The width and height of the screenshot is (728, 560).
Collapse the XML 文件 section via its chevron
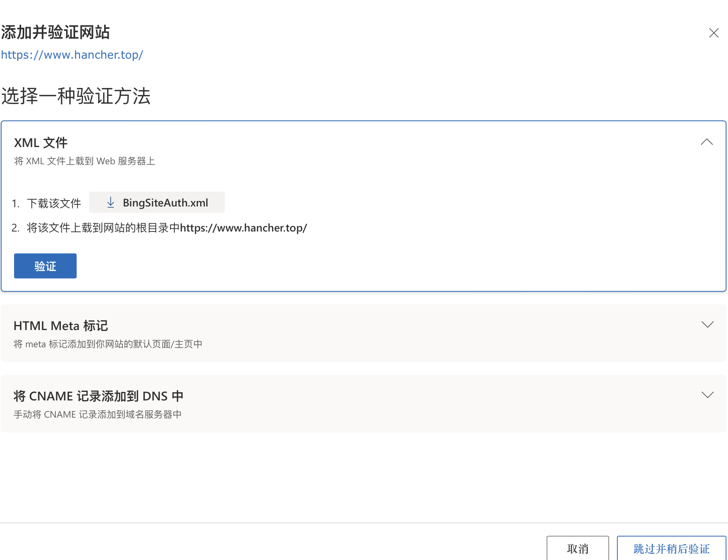click(706, 142)
